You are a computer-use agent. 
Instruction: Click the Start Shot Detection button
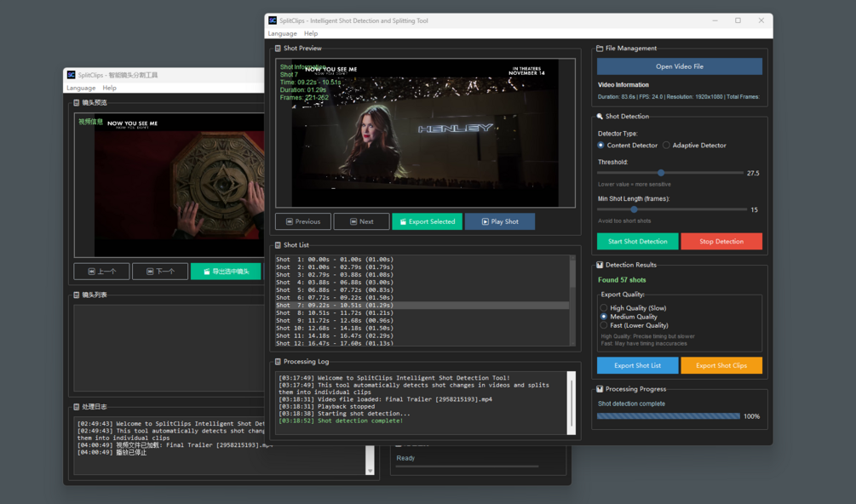638,241
